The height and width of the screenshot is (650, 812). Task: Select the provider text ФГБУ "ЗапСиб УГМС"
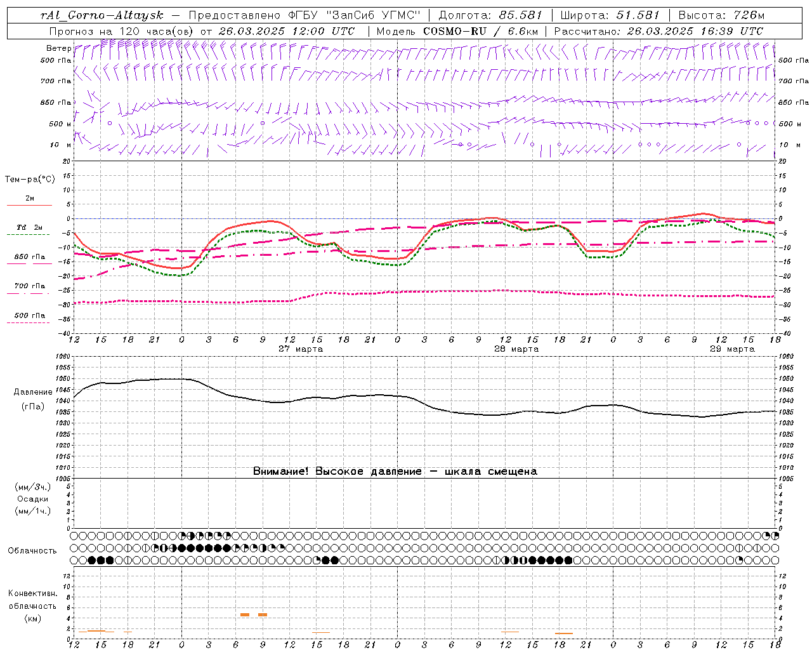click(x=355, y=15)
